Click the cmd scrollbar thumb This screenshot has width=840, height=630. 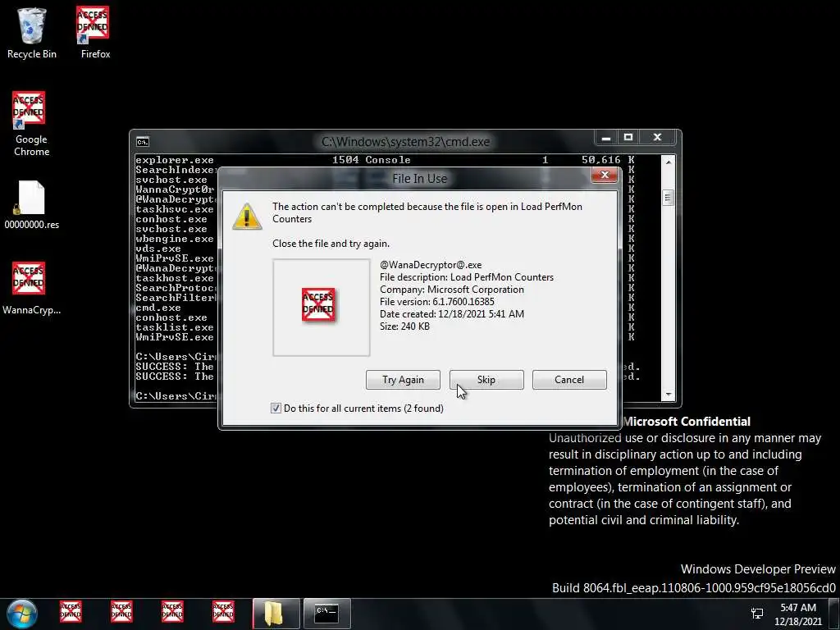click(x=669, y=198)
